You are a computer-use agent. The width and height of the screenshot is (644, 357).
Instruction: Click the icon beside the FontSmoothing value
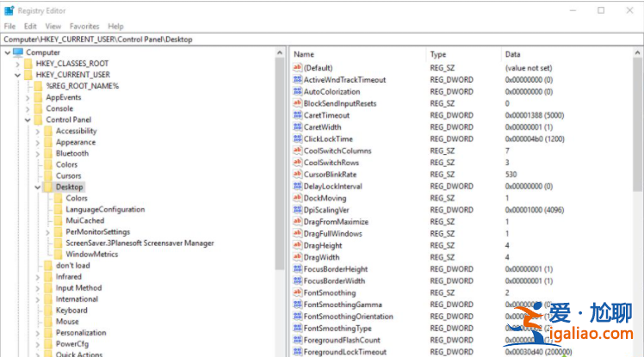tap(298, 292)
